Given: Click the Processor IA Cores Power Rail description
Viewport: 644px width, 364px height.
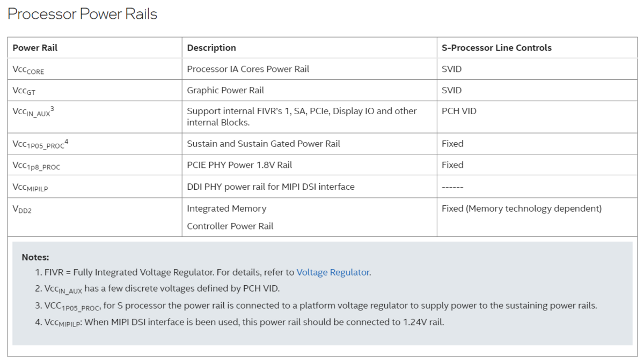Looking at the screenshot, I should (248, 69).
